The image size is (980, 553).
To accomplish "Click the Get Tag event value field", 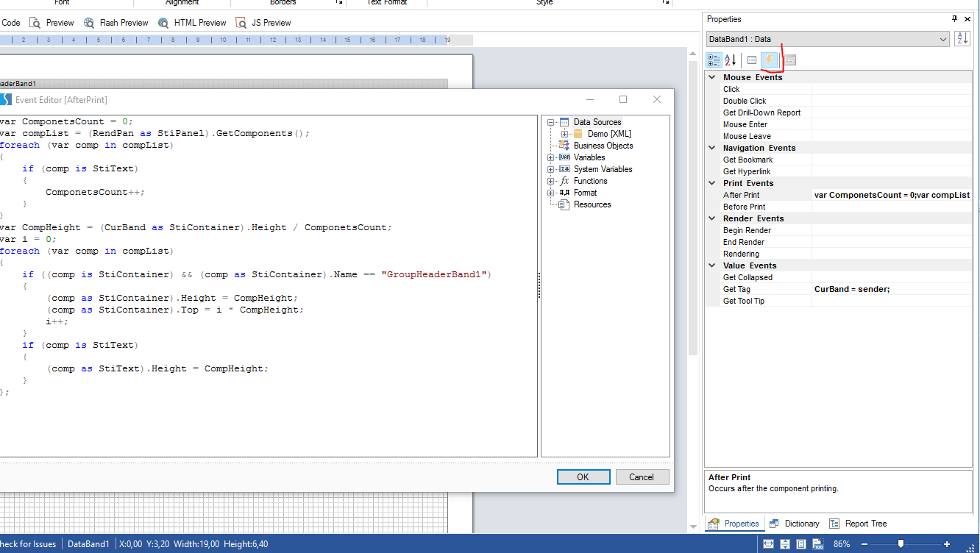I will 892,289.
